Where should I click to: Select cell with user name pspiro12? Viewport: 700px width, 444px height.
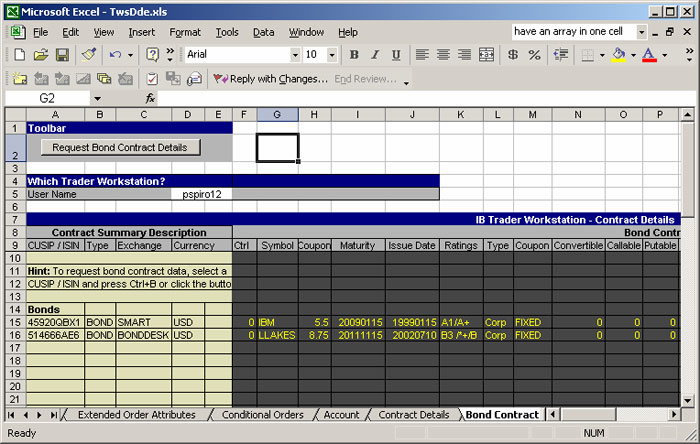tap(202, 194)
